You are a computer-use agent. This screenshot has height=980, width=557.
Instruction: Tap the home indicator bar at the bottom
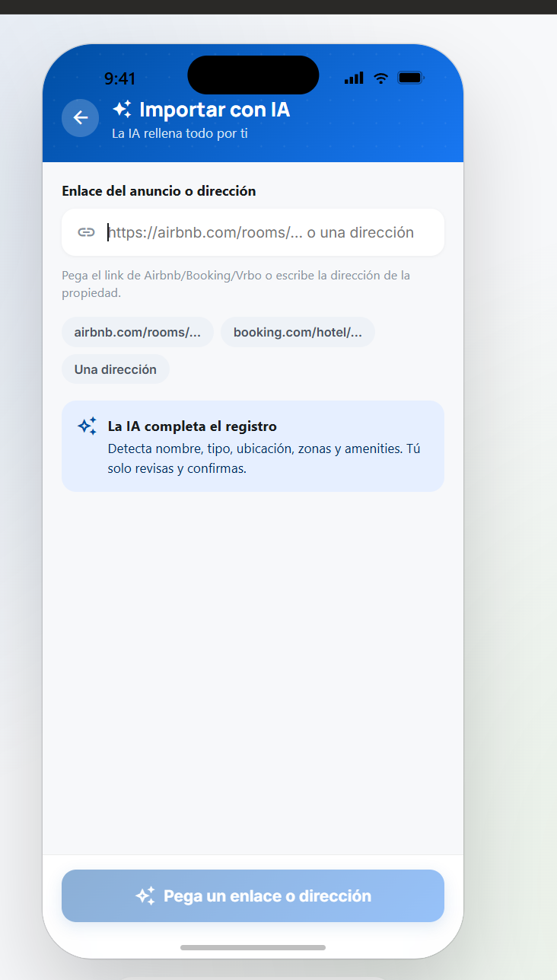[253, 947]
